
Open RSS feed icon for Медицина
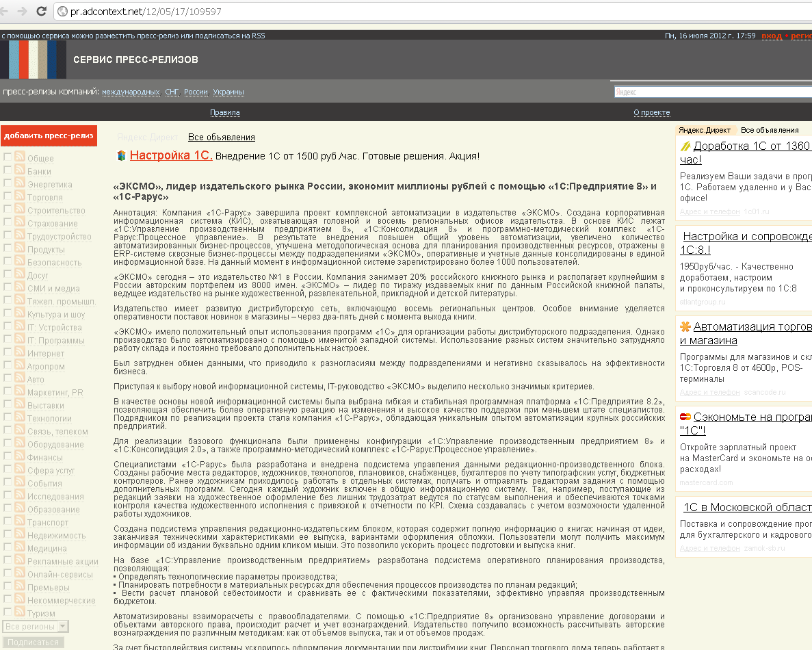(20, 547)
